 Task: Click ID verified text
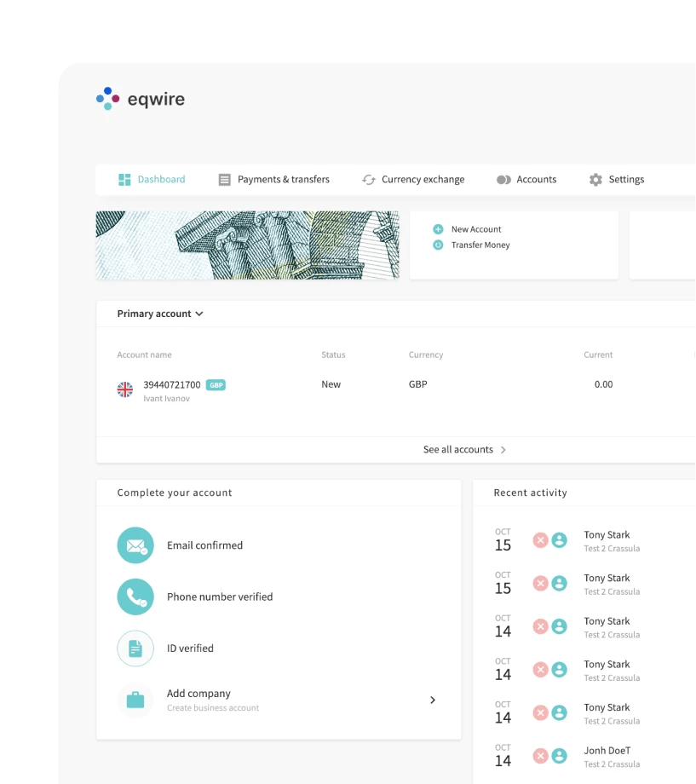pyautogui.click(x=190, y=649)
